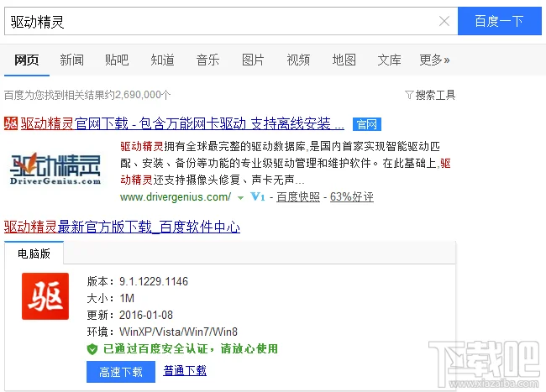Screen dimensions: 546x392
Task: Click the V1 credibility icon
Action: (258, 197)
